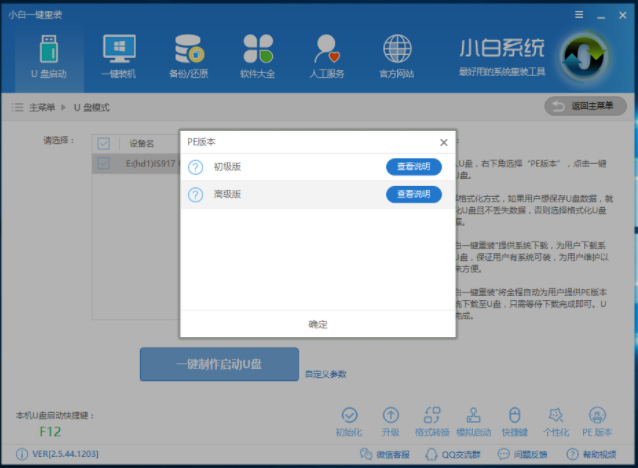The height and width of the screenshot is (468, 638).
Task: Click the question icon beside 高级版
Action: point(195,195)
